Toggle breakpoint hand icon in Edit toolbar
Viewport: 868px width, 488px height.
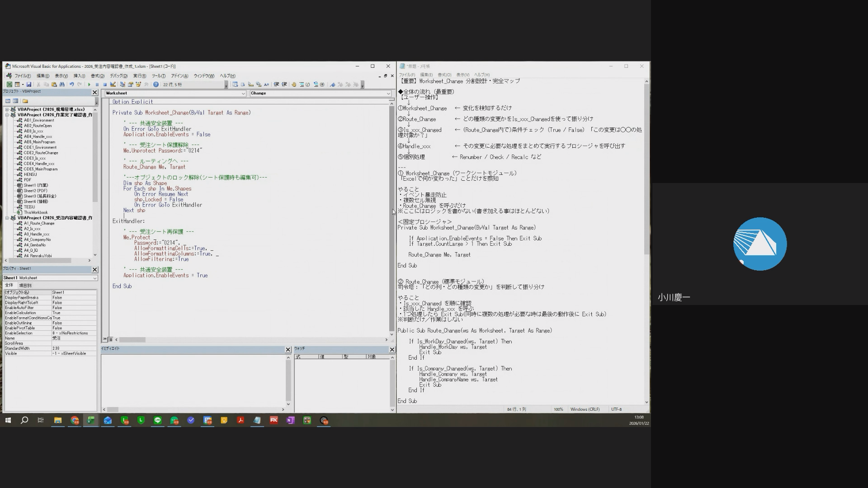pos(294,84)
